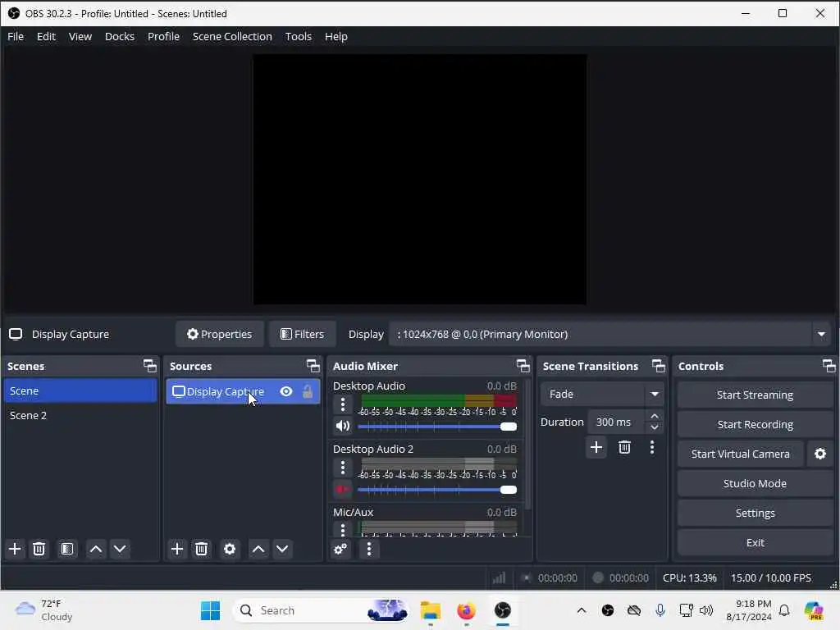Open the Help menu

click(336, 36)
